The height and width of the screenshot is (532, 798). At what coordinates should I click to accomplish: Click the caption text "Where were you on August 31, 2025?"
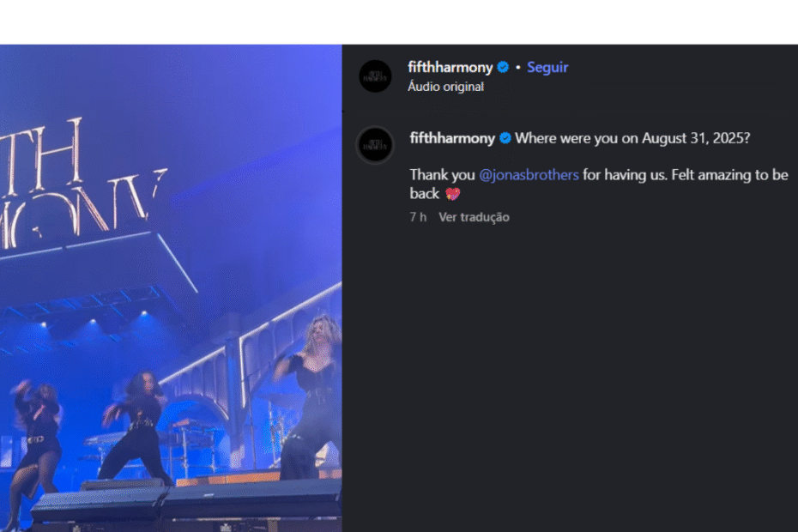632,138
